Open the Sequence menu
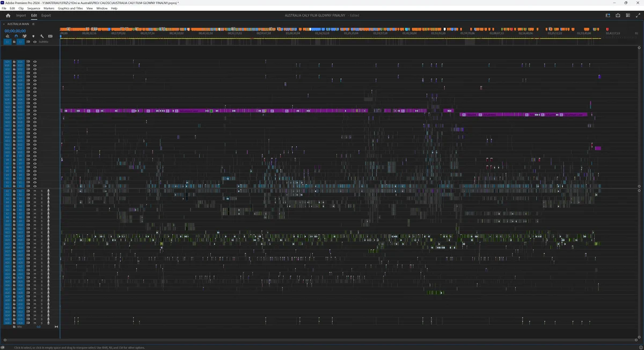Image resolution: width=644 pixels, height=350 pixels. (x=34, y=9)
